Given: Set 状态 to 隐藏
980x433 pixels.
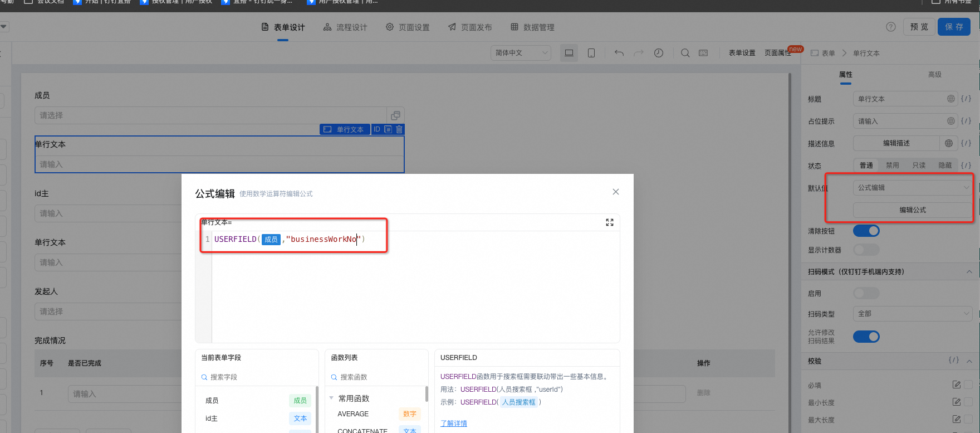Looking at the screenshot, I should click(x=945, y=166).
